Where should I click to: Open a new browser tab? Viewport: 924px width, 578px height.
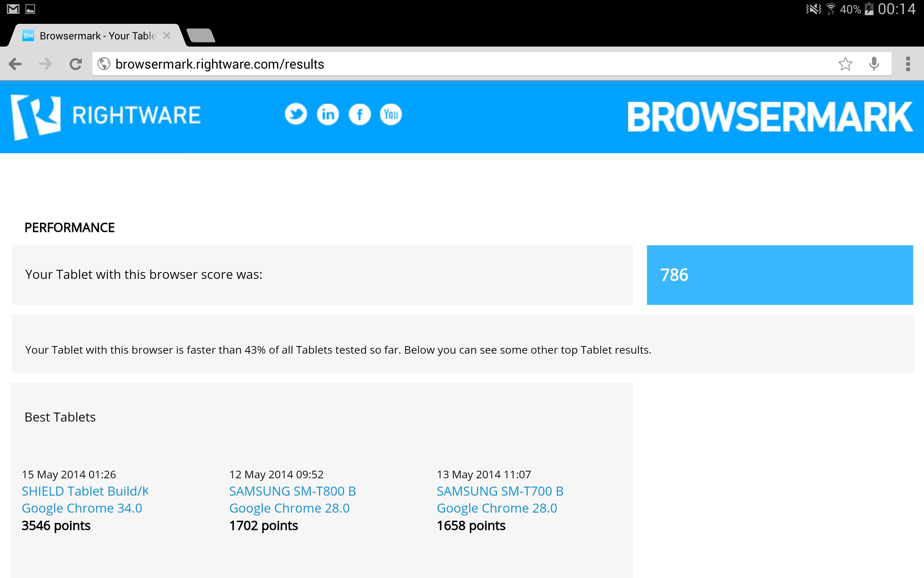[x=201, y=35]
